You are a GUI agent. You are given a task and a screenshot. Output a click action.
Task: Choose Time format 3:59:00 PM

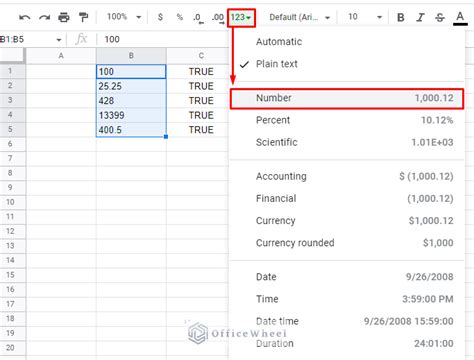click(347, 299)
